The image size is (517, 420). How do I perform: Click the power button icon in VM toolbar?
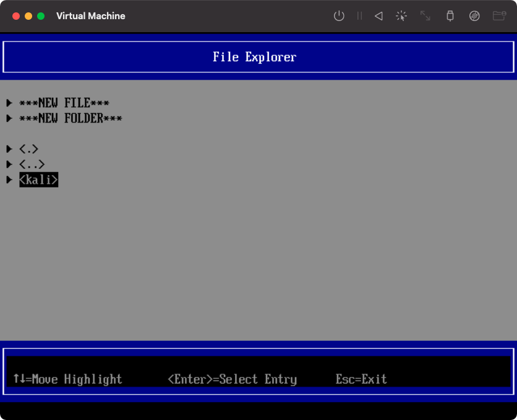pos(339,16)
